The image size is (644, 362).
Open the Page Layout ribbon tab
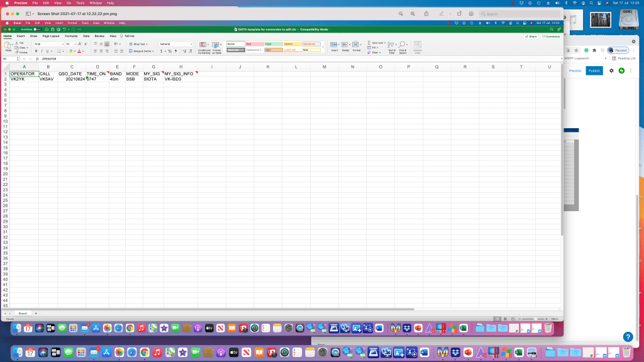(50, 36)
